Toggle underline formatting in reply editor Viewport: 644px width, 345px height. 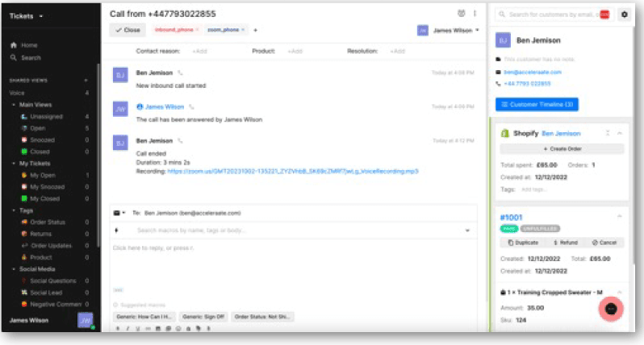click(x=137, y=328)
